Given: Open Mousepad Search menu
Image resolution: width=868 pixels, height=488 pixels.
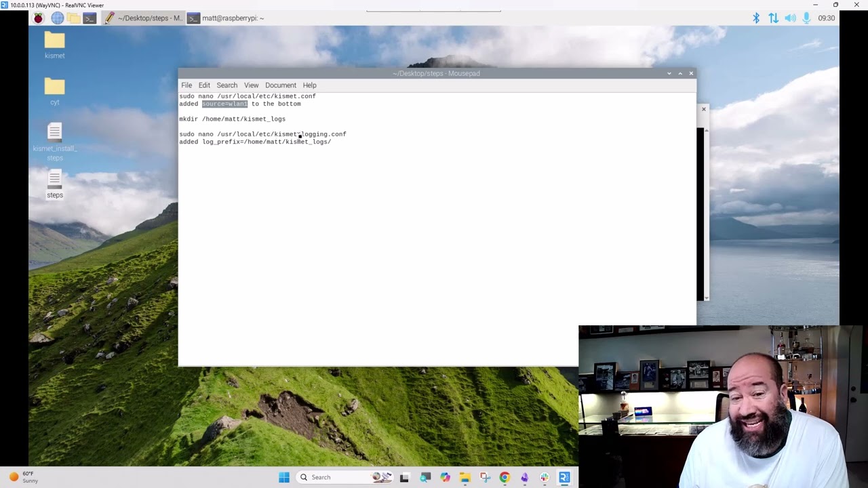Looking at the screenshot, I should click(227, 85).
